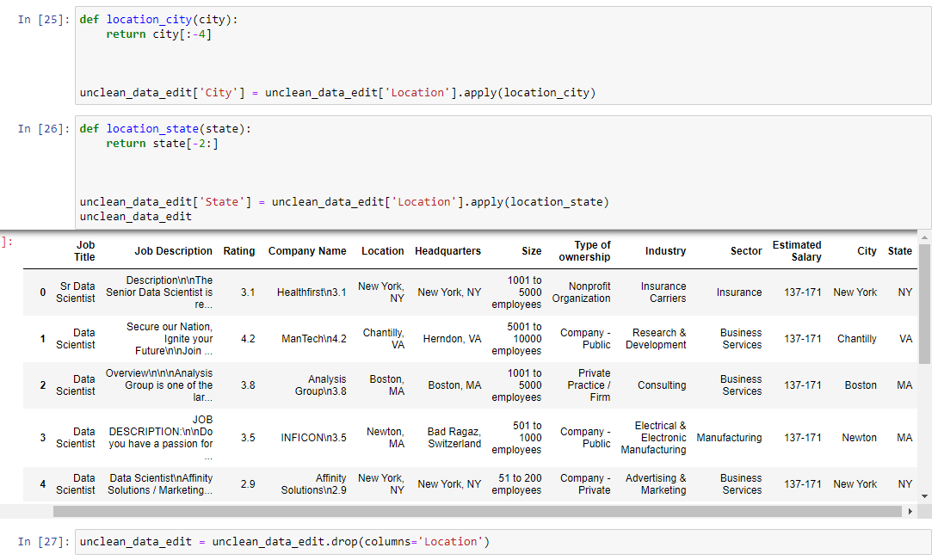Click the '51 to 200 employees' size cell
Viewport: 938px width, 560px height.
pos(516,484)
